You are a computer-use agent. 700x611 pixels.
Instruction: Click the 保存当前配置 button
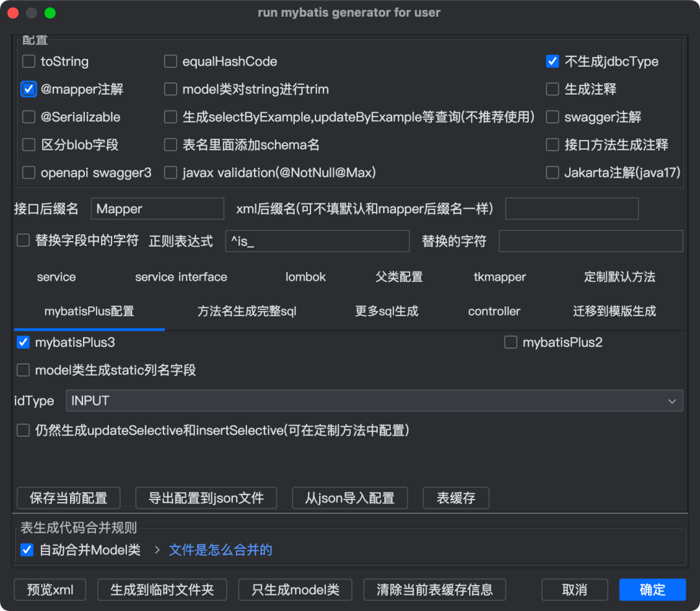coord(68,498)
